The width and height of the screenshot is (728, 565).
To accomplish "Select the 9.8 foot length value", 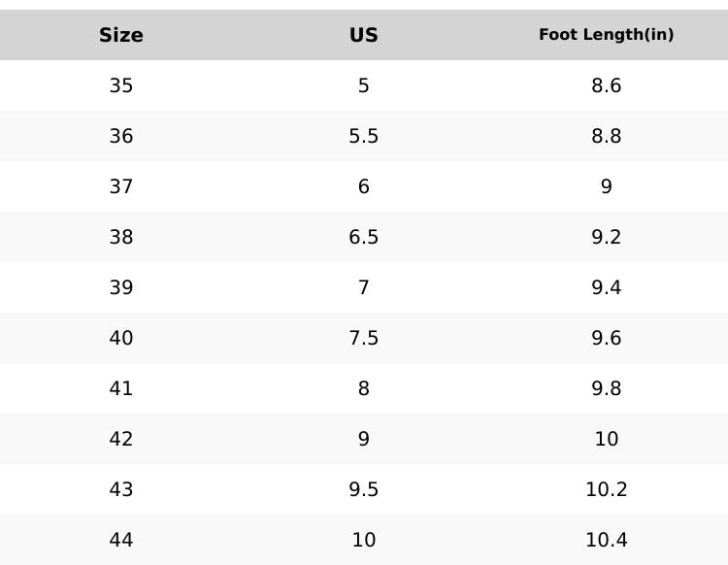I will click(606, 388).
